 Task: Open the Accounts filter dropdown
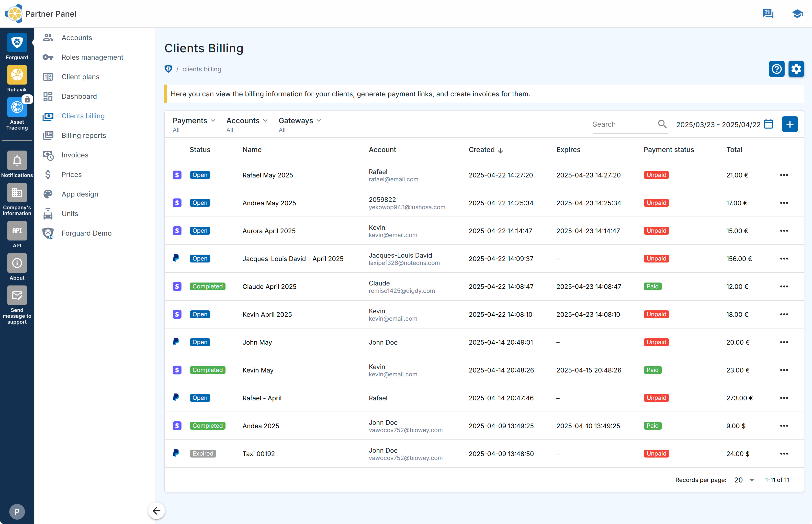pos(247,121)
